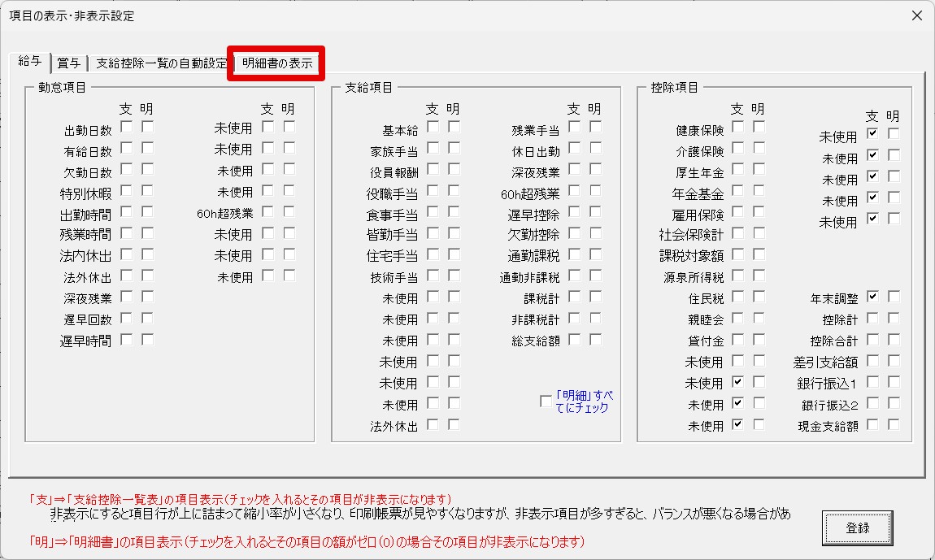935x560 pixels.
Task: Check the 支 box for 健康保険
Action: [x=737, y=127]
